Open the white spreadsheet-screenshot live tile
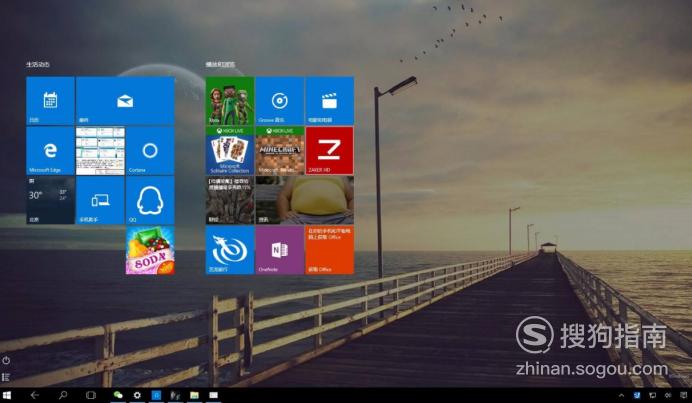The width and height of the screenshot is (692, 403). [x=100, y=151]
